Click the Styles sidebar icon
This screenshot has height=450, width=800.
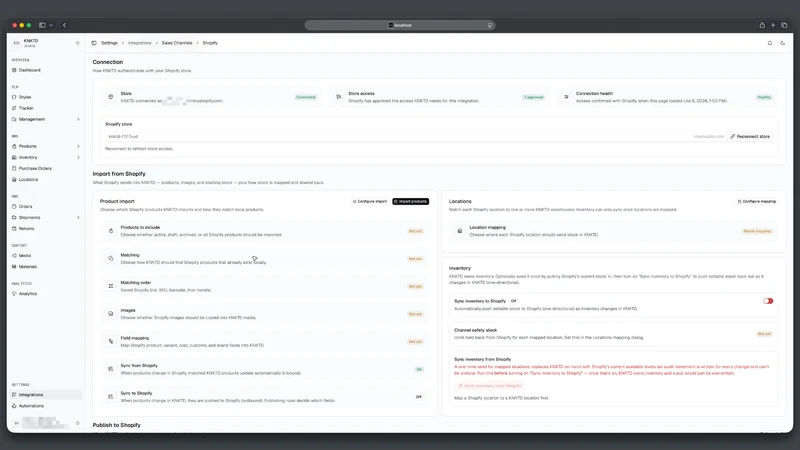(x=14, y=97)
